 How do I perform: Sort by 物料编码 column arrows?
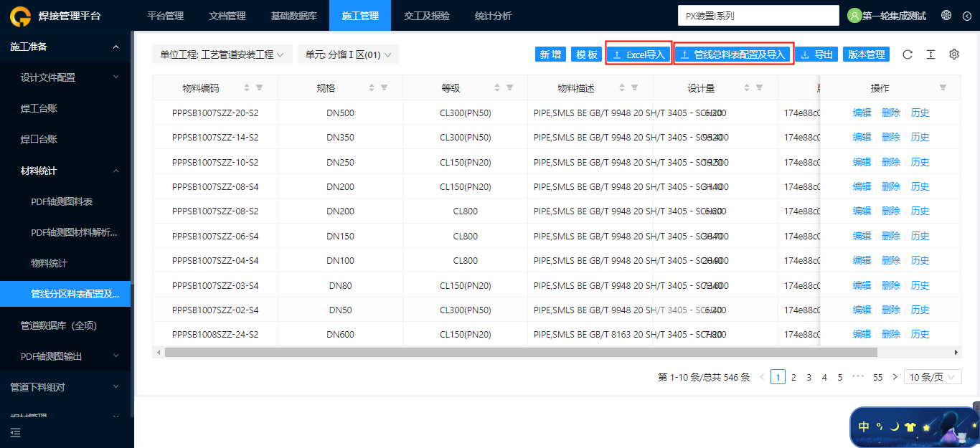pyautogui.click(x=247, y=87)
